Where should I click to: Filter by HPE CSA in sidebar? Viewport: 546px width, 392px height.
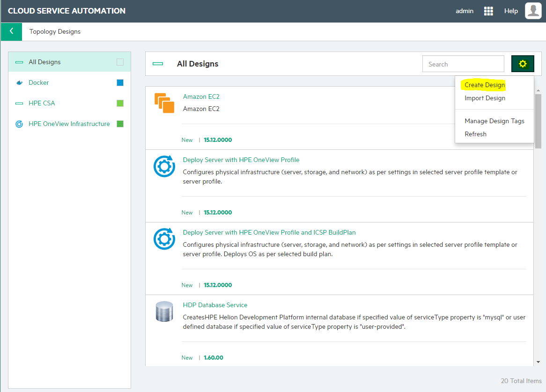[x=42, y=104]
